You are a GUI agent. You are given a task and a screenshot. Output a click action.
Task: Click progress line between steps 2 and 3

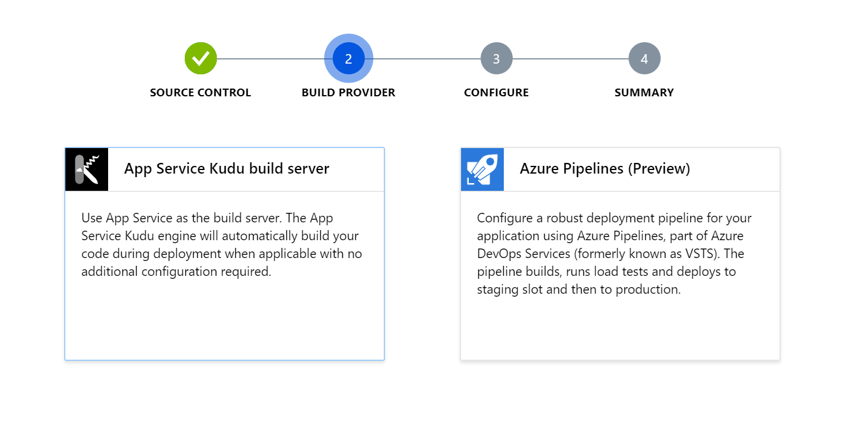(427, 59)
